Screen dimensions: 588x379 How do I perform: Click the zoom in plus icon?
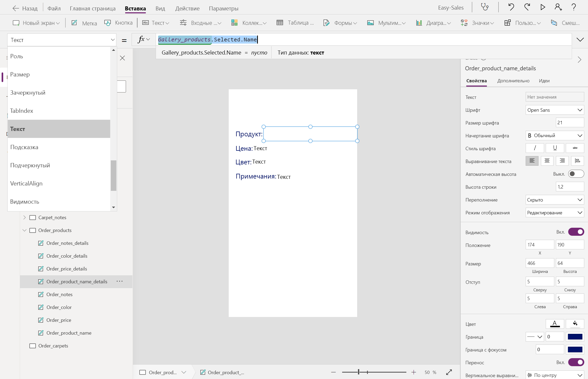(414, 372)
